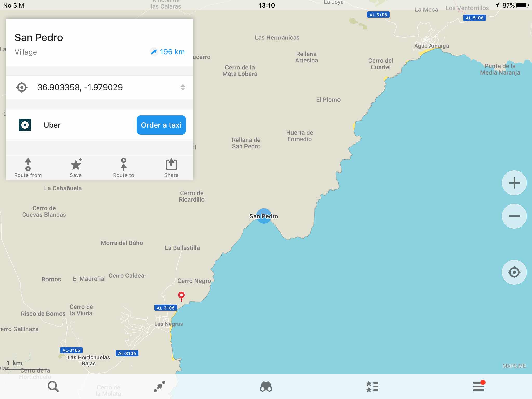Open the hamburger menu
532x399 pixels.
point(479,387)
